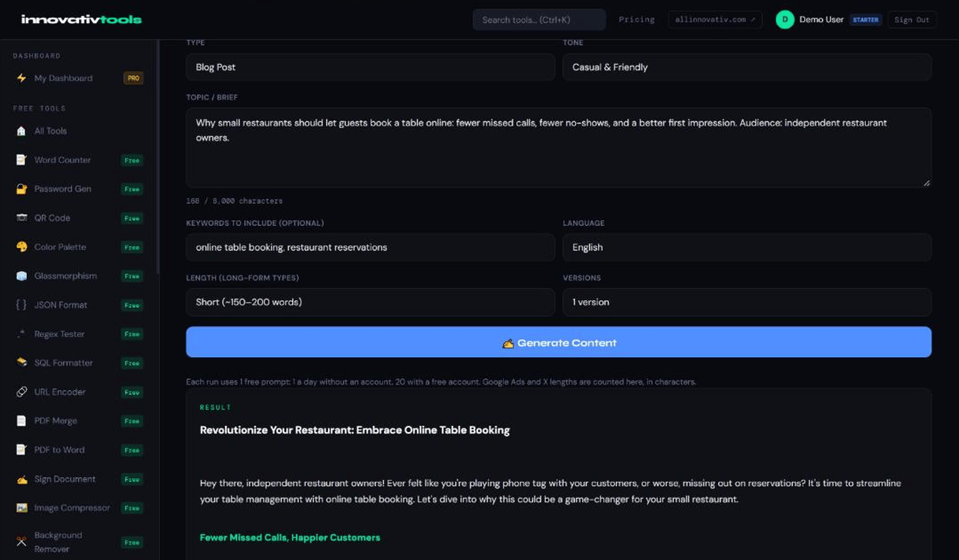This screenshot has width=959, height=560.
Task: Click the Free badge next to SQL Formatter
Action: coord(132,363)
